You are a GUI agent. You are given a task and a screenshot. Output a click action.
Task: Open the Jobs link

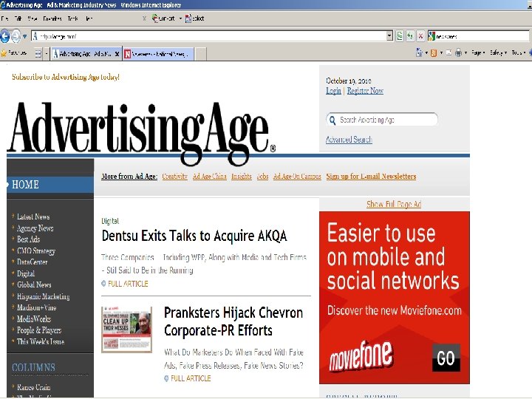pos(262,177)
